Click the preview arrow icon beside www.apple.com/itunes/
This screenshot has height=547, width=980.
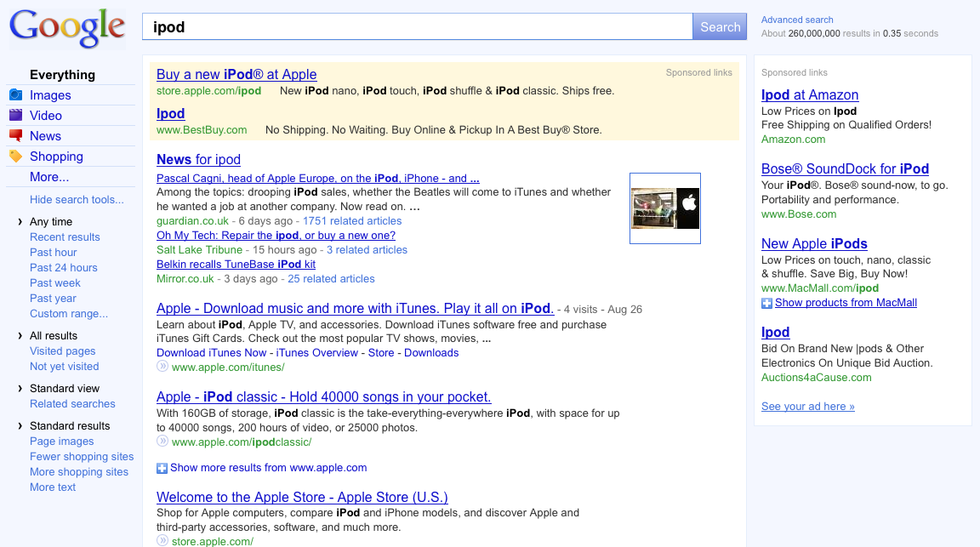click(x=162, y=367)
